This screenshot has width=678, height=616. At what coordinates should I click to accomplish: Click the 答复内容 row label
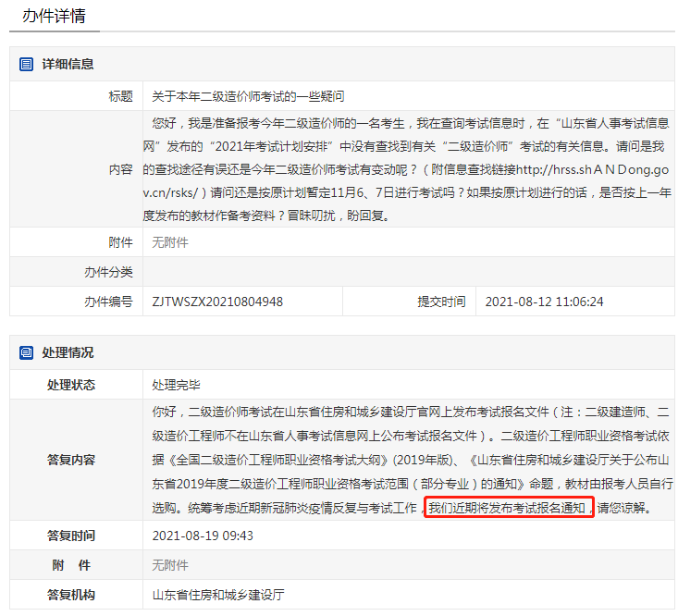pyautogui.click(x=71, y=460)
